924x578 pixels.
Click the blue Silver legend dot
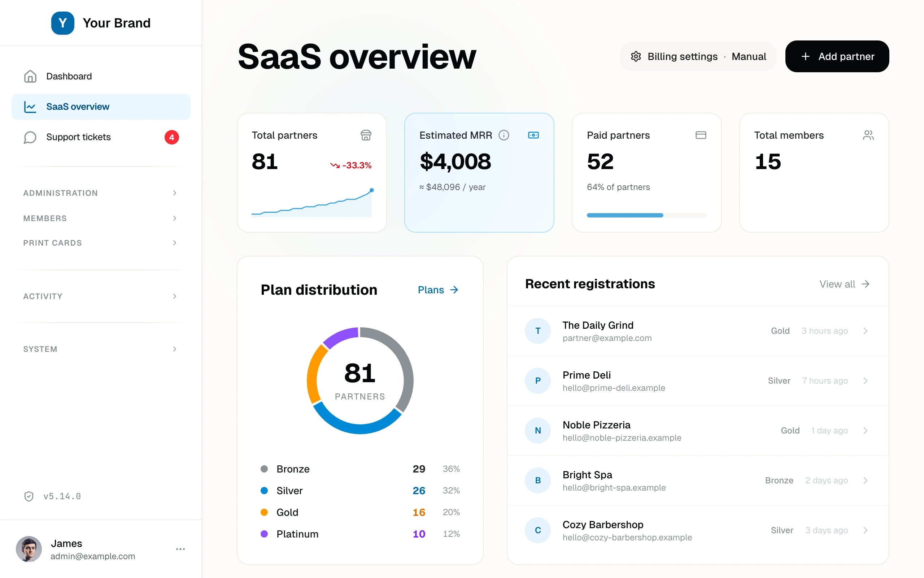pos(264,491)
